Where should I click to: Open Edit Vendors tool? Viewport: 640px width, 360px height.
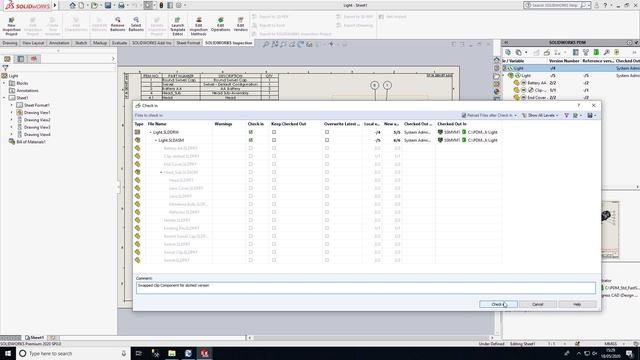[x=240, y=24]
